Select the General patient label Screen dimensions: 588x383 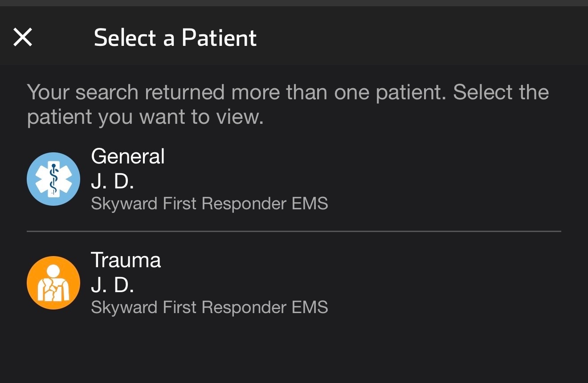tap(128, 156)
